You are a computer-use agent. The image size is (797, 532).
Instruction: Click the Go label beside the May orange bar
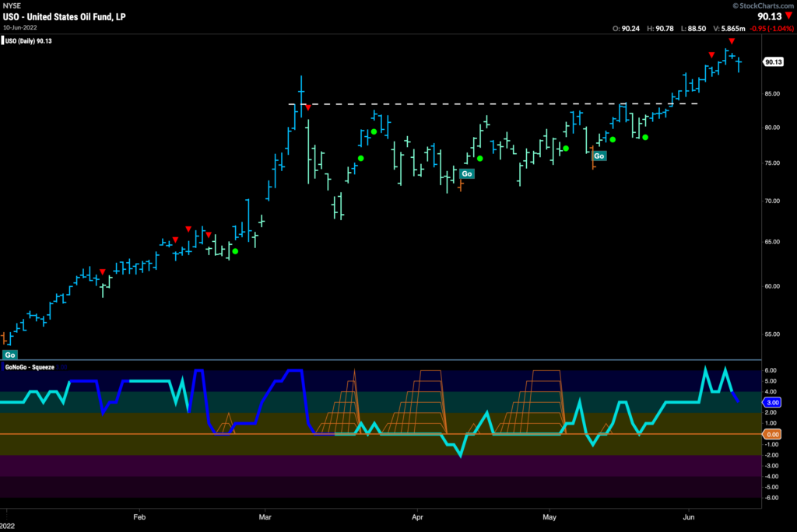click(x=599, y=156)
